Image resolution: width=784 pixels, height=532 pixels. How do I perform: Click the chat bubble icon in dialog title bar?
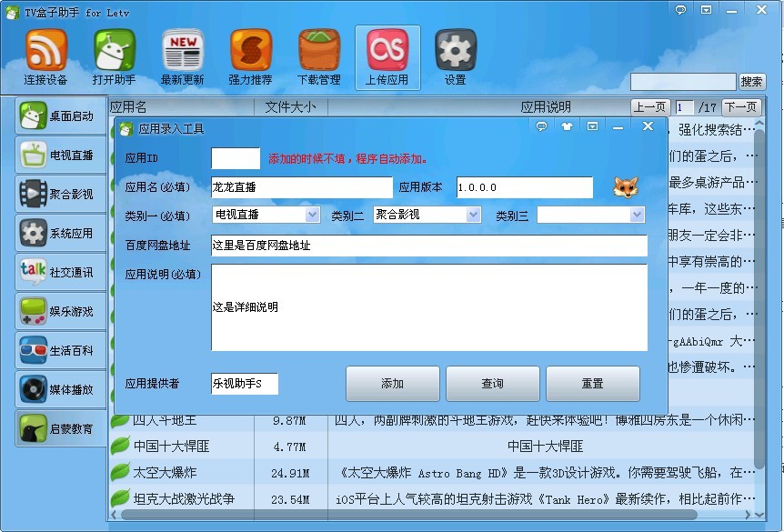(541, 126)
